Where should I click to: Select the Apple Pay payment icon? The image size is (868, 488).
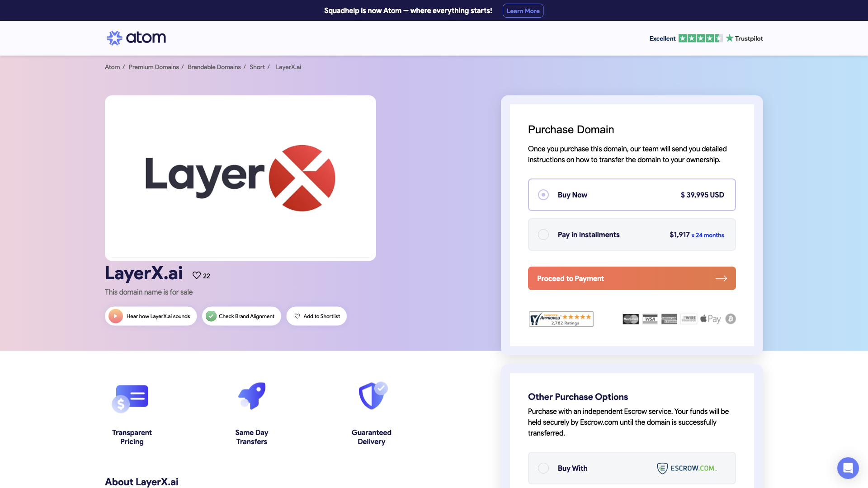[710, 319]
